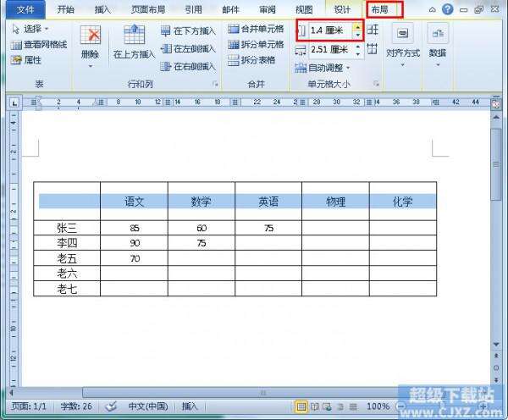This screenshot has width=508, height=420.
Task: Edit the column width field 2.51 厘米
Action: [x=330, y=50]
